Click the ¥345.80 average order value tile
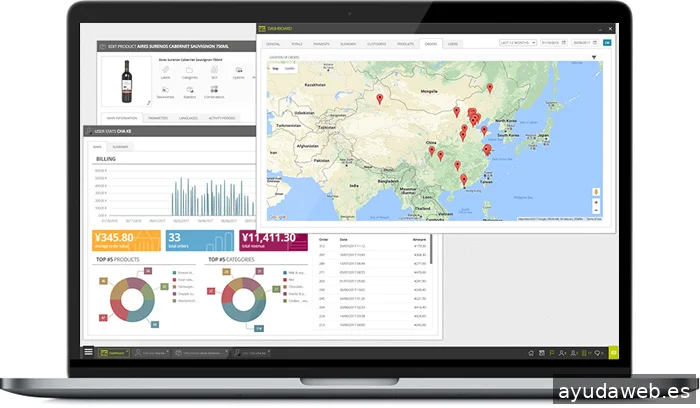The height and width of the screenshot is (408, 700). point(126,240)
